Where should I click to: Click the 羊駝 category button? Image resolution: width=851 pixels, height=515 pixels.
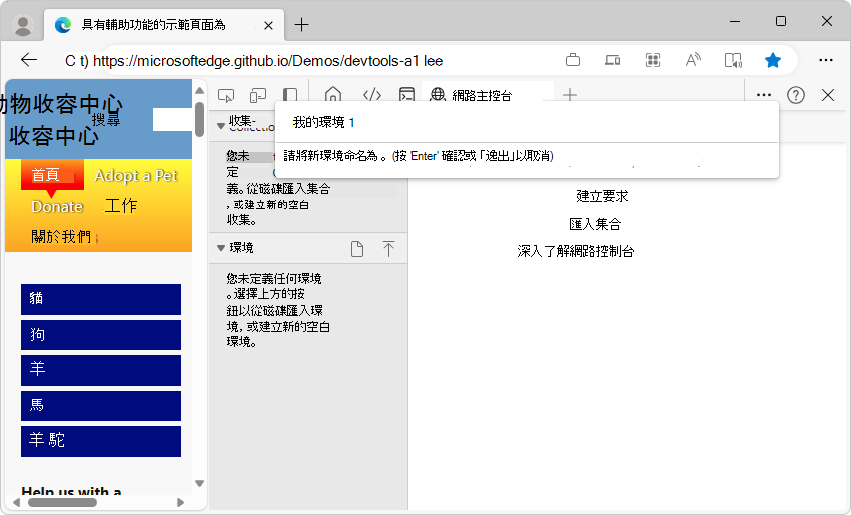[x=101, y=441]
